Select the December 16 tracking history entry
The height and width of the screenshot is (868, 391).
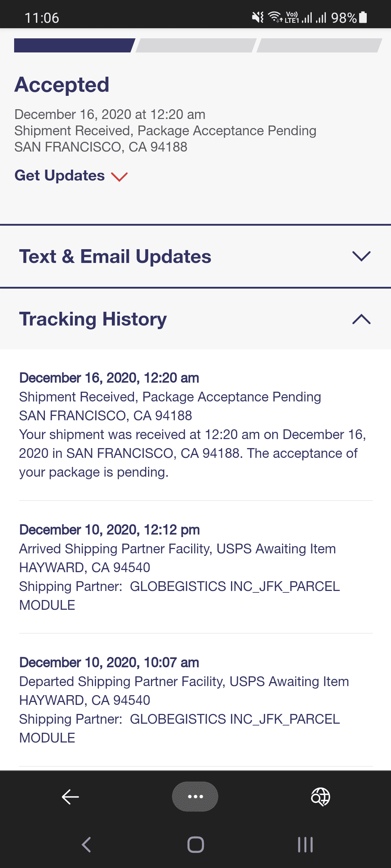pyautogui.click(x=195, y=425)
